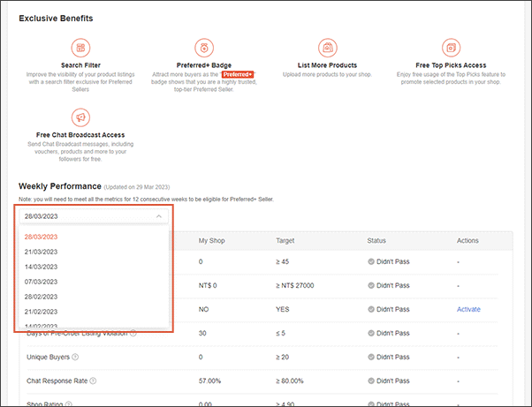The image size is (532, 407).
Task: Click the Free Top Picks Access icon
Action: (x=452, y=47)
